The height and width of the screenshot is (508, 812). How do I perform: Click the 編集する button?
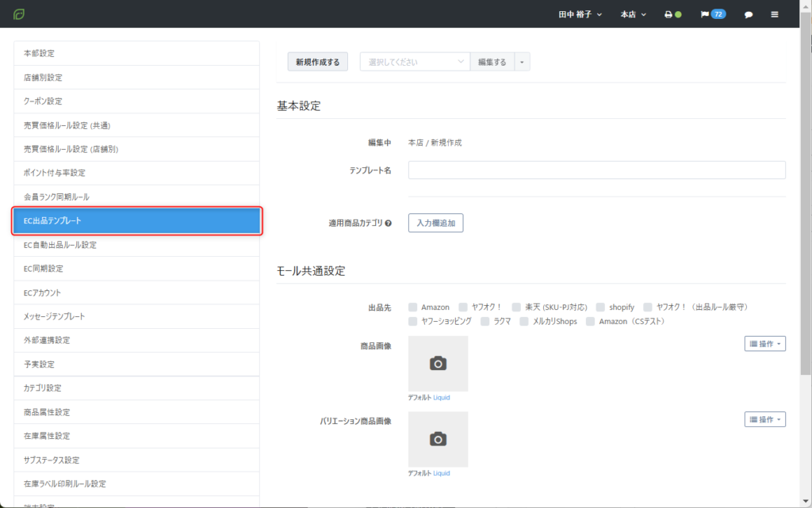(x=492, y=62)
